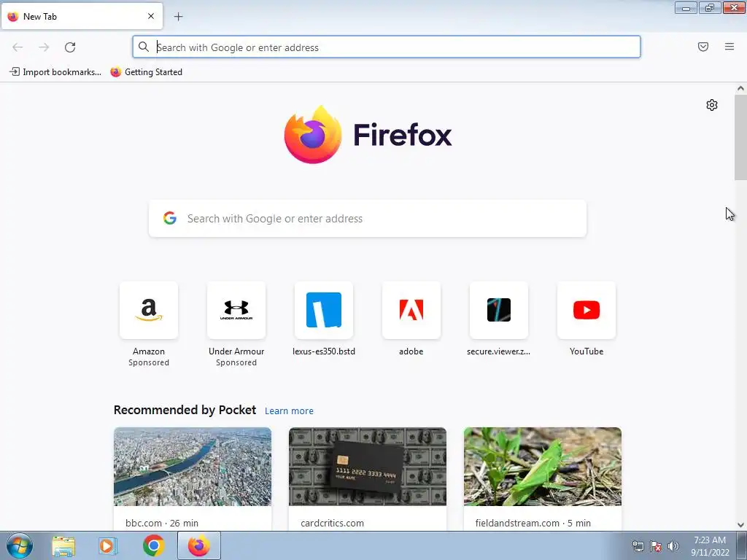Open the cardcritics.com credit card thumbnail

coord(368,467)
